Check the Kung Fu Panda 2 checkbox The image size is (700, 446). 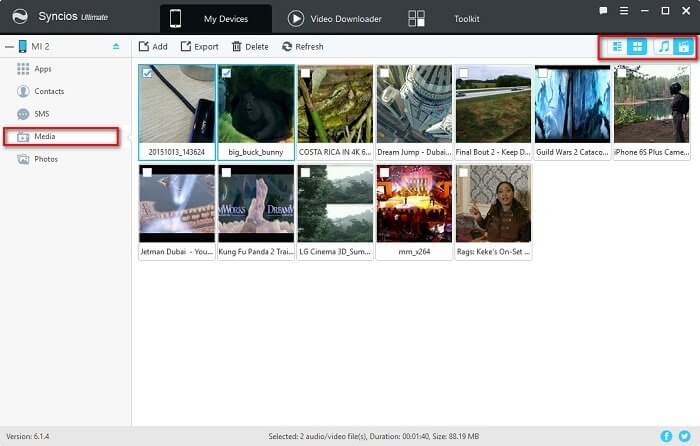pos(226,172)
